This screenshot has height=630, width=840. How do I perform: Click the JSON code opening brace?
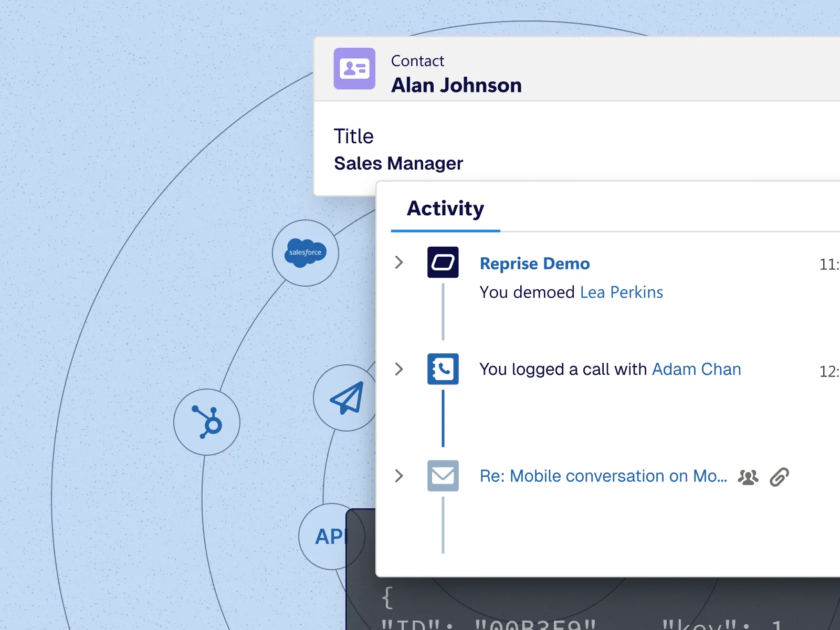[387, 598]
